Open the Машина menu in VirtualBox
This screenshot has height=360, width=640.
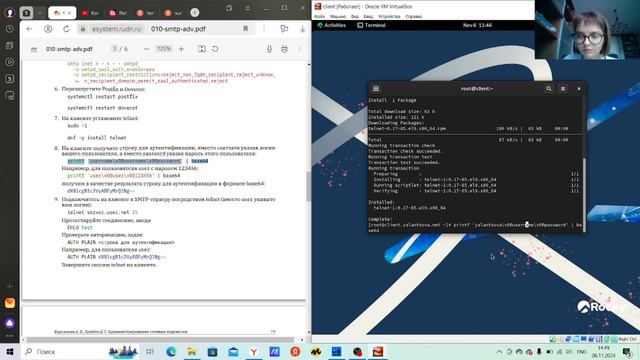coord(338,17)
